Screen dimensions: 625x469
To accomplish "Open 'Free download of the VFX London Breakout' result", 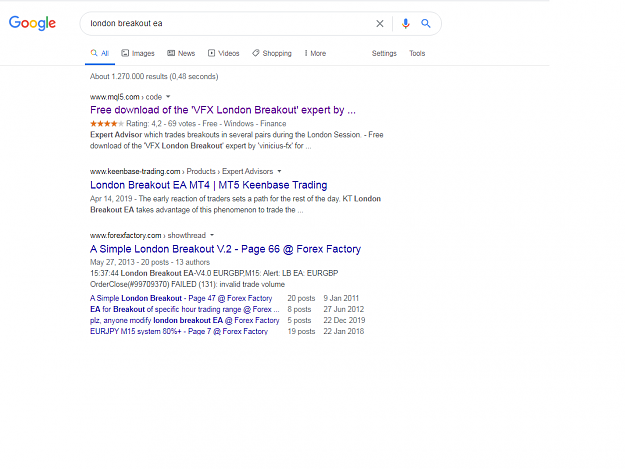I will (223, 110).
